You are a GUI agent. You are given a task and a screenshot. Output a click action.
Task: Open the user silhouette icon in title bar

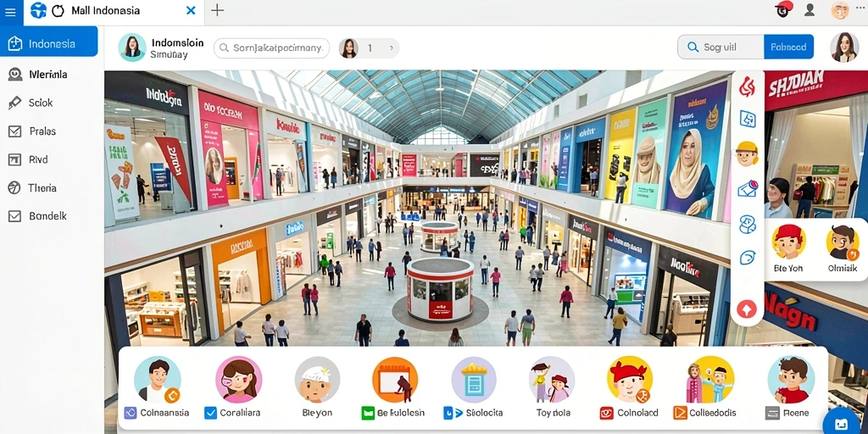pyautogui.click(x=810, y=9)
